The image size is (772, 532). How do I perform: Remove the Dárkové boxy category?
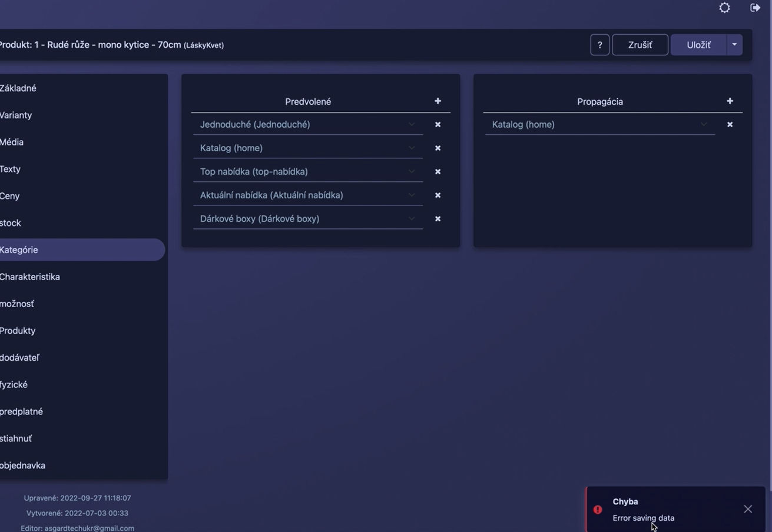point(438,218)
